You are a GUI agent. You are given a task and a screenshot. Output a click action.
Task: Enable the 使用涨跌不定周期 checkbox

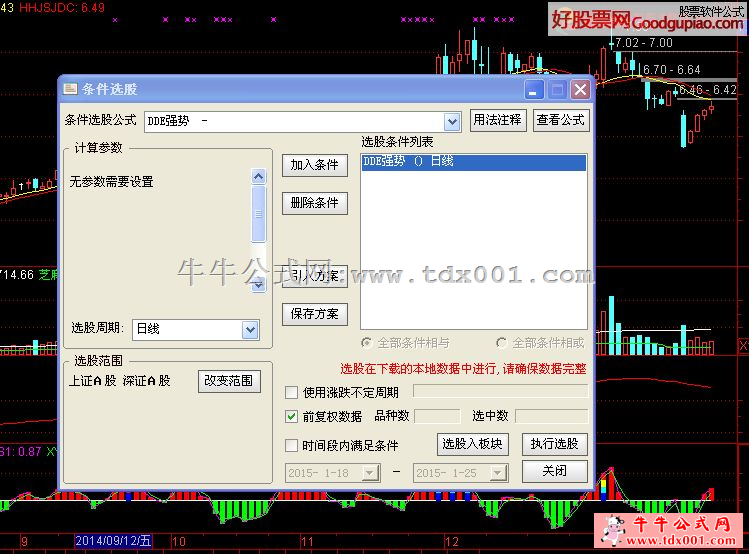291,393
